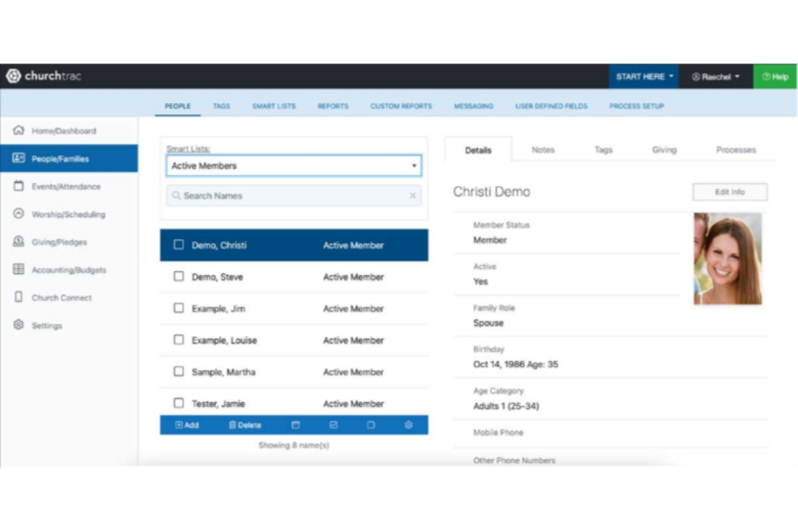Tick the checkbox for Example, Louise
This screenshot has height=532, width=798.
pyautogui.click(x=178, y=340)
